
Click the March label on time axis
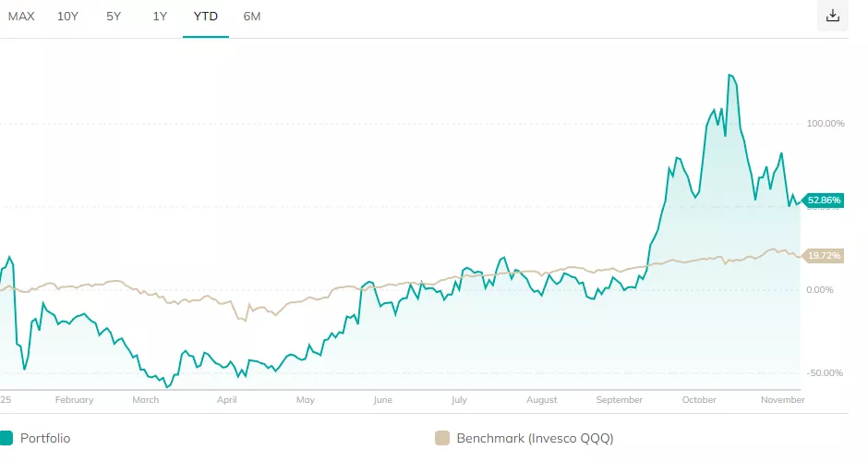[145, 400]
